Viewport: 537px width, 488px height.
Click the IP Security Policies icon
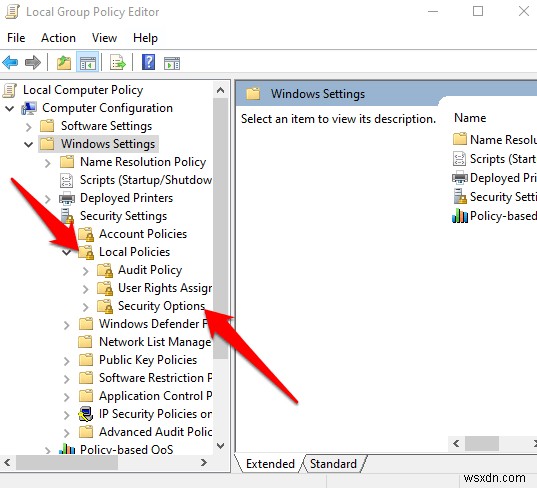tap(86, 414)
